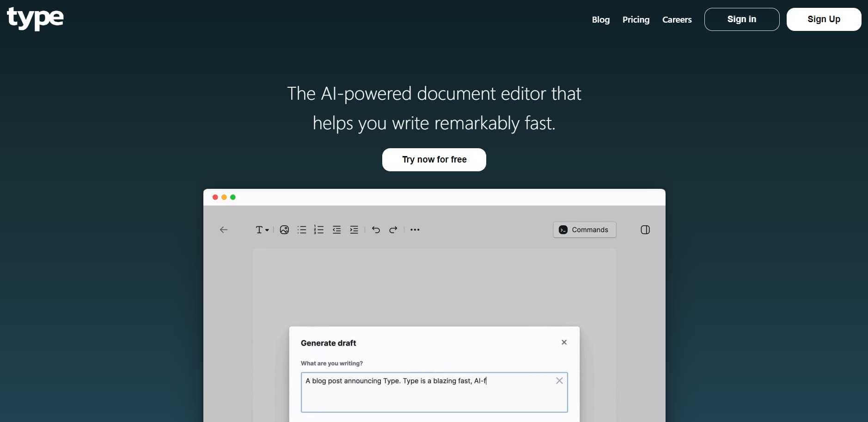This screenshot has width=868, height=422.
Task: Close the Generate draft dialog
Action: pos(564,342)
